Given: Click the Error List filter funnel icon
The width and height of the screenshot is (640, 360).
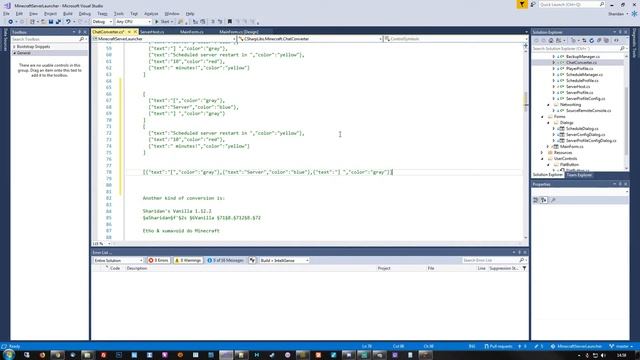Looking at the screenshot, I should click(524, 268).
